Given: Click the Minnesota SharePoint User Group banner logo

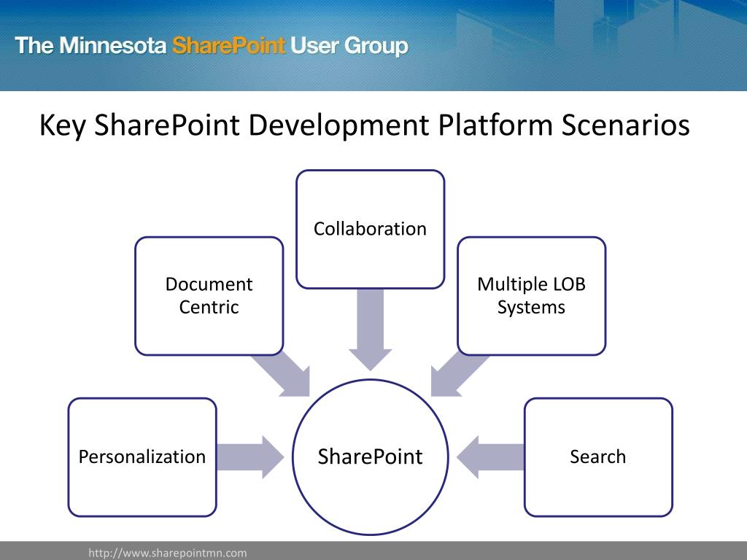Looking at the screenshot, I should click(x=212, y=46).
